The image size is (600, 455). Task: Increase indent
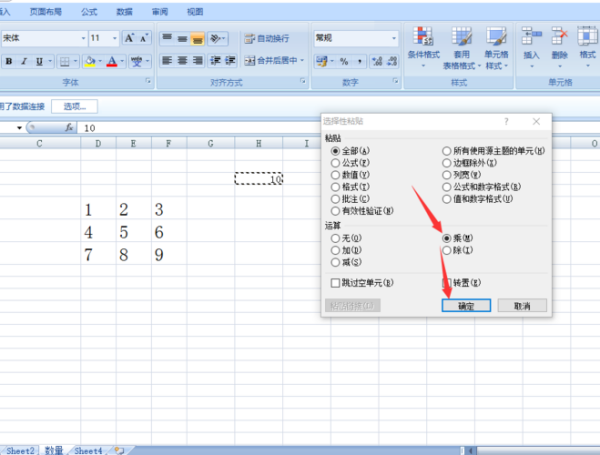coord(230,60)
